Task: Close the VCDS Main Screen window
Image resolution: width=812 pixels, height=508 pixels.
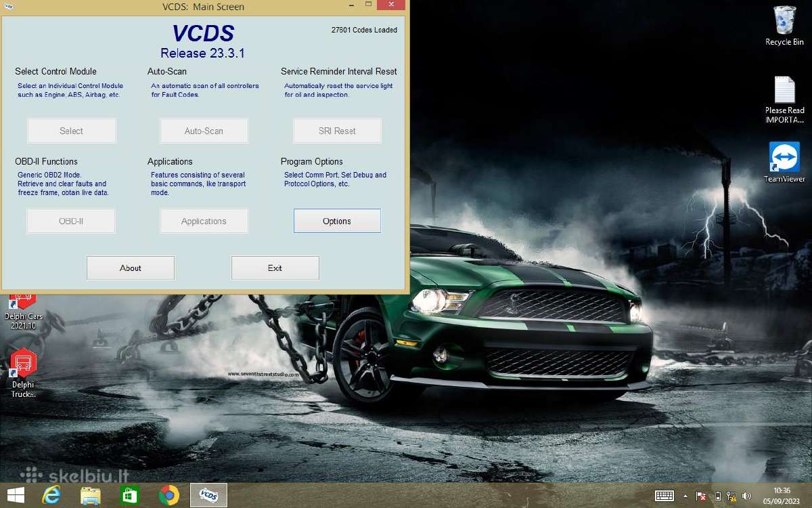Action: click(392, 4)
